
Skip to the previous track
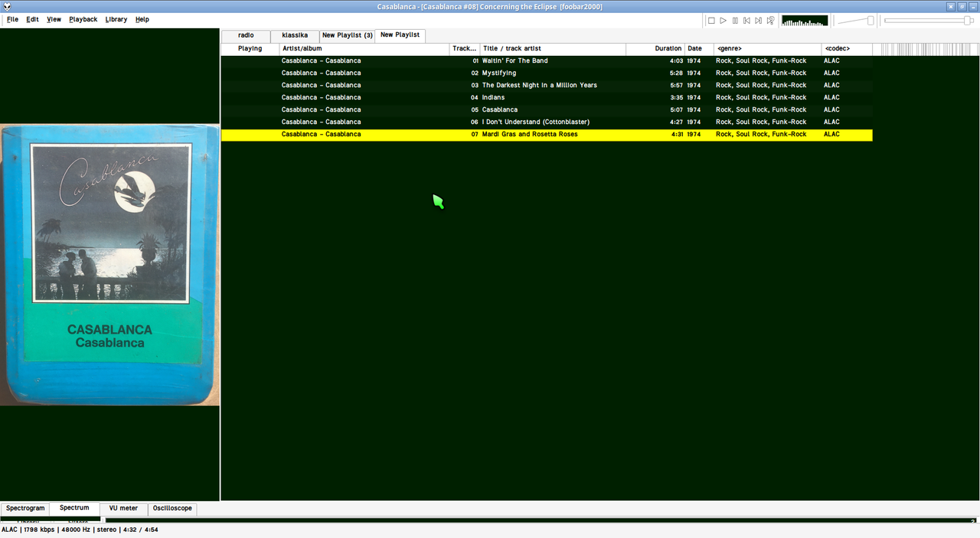point(746,21)
